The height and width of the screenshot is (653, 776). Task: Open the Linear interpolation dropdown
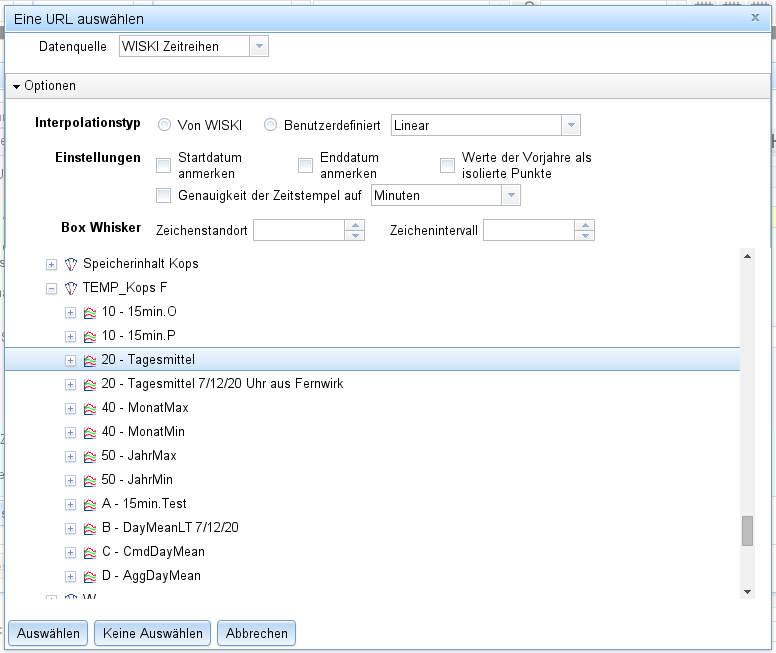571,125
